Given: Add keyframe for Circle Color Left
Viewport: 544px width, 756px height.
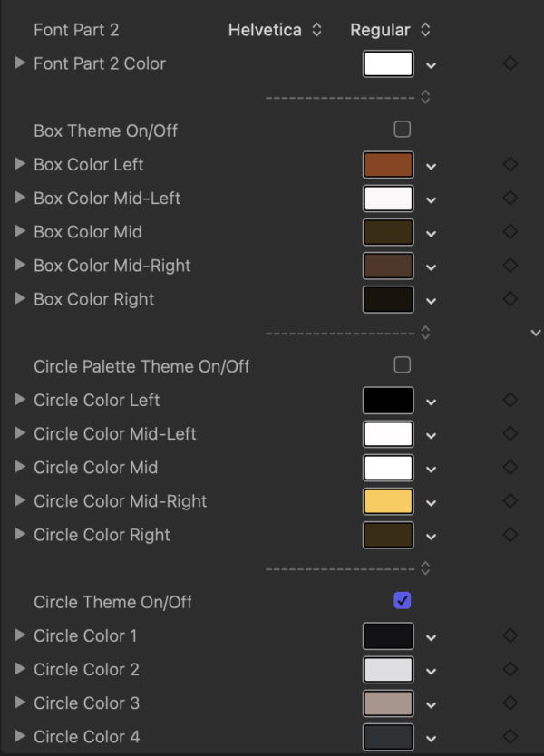Looking at the screenshot, I should coord(510,400).
